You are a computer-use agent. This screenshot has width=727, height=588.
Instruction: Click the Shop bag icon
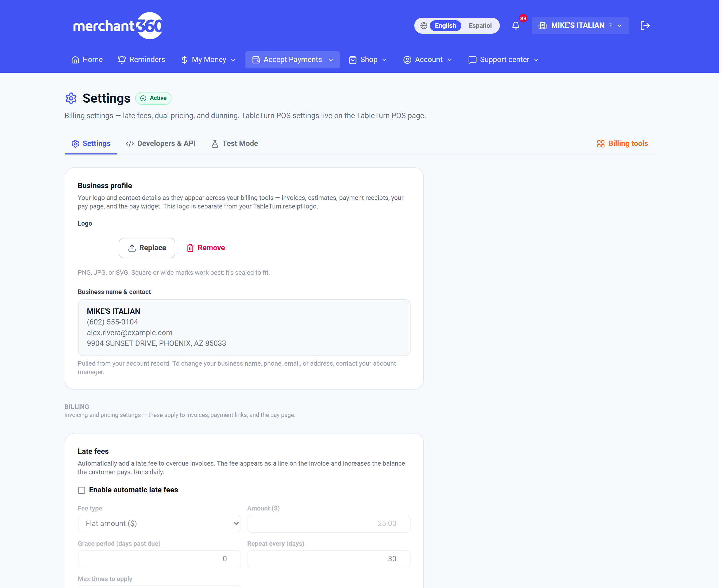pos(353,60)
